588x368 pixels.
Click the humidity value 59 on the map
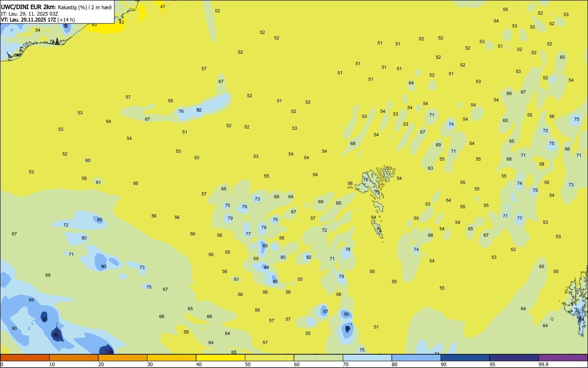(x=256, y=259)
